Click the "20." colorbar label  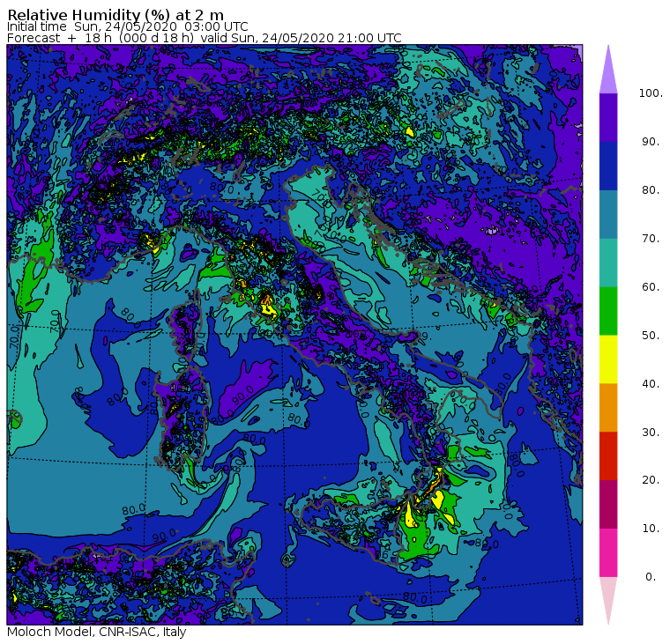click(x=651, y=480)
